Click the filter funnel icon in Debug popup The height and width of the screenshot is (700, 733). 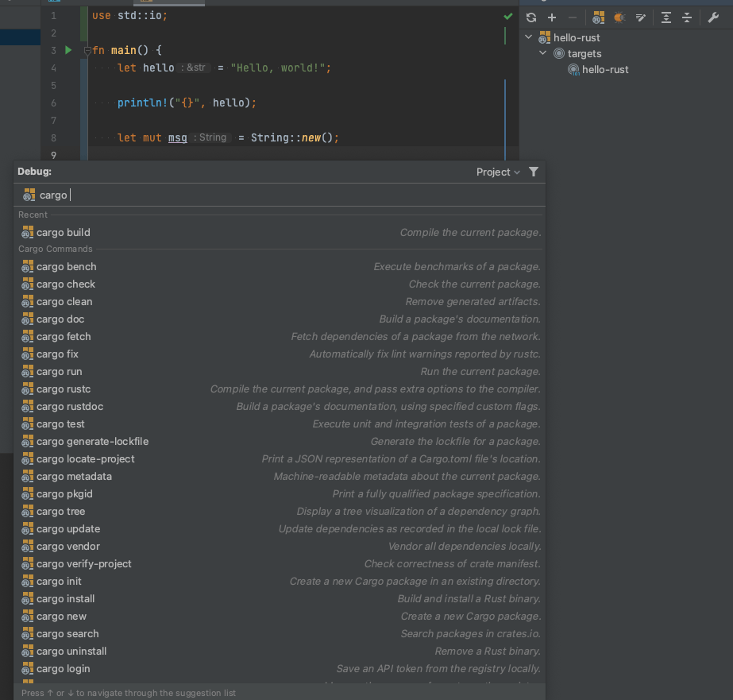point(534,172)
